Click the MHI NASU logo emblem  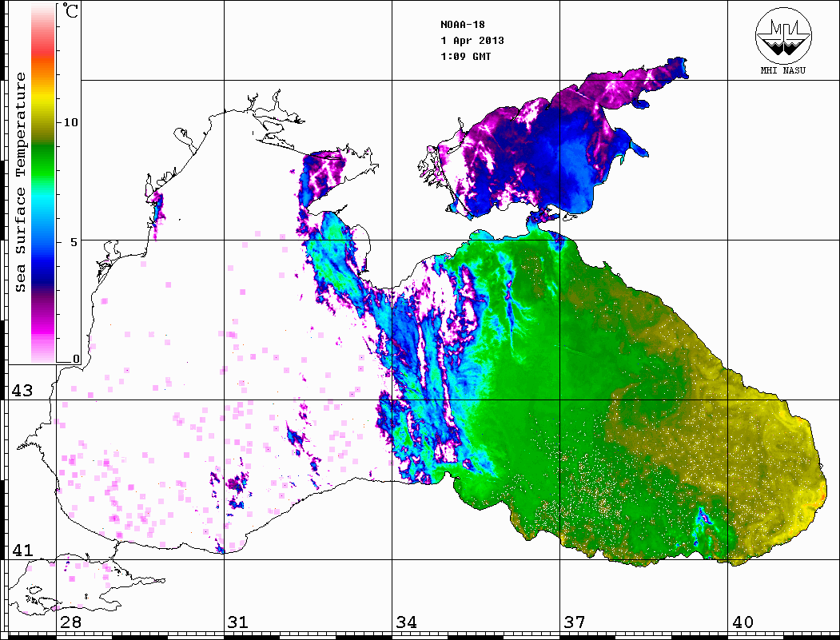pyautogui.click(x=783, y=35)
